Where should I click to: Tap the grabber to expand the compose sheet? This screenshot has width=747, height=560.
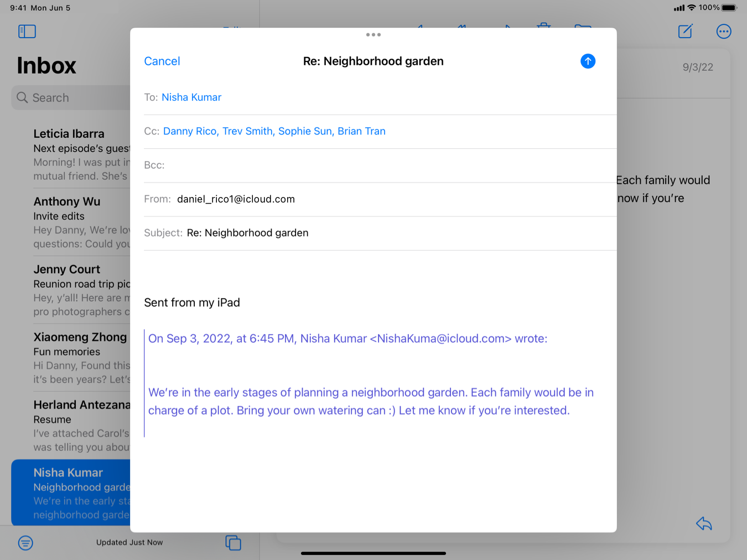[x=373, y=34]
